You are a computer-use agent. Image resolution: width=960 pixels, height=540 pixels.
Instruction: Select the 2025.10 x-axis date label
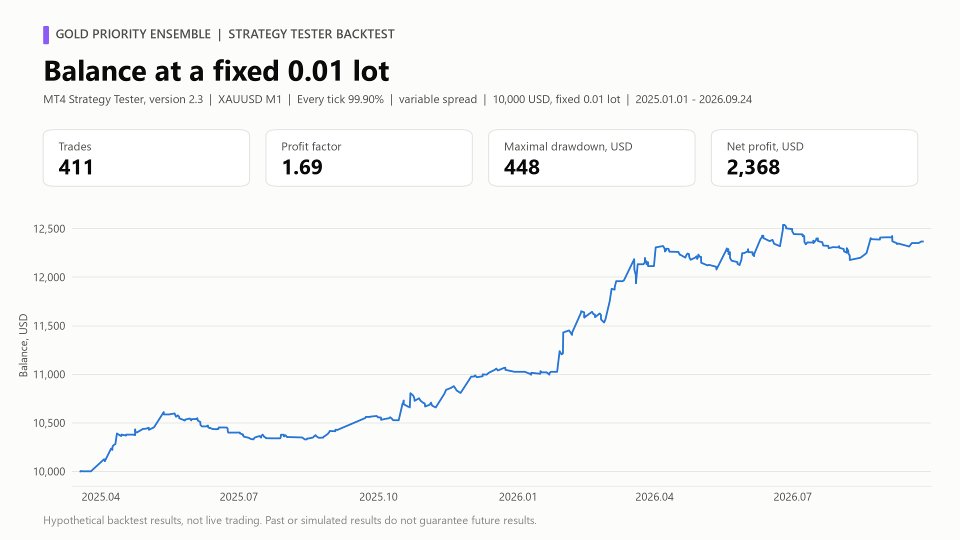coord(378,497)
